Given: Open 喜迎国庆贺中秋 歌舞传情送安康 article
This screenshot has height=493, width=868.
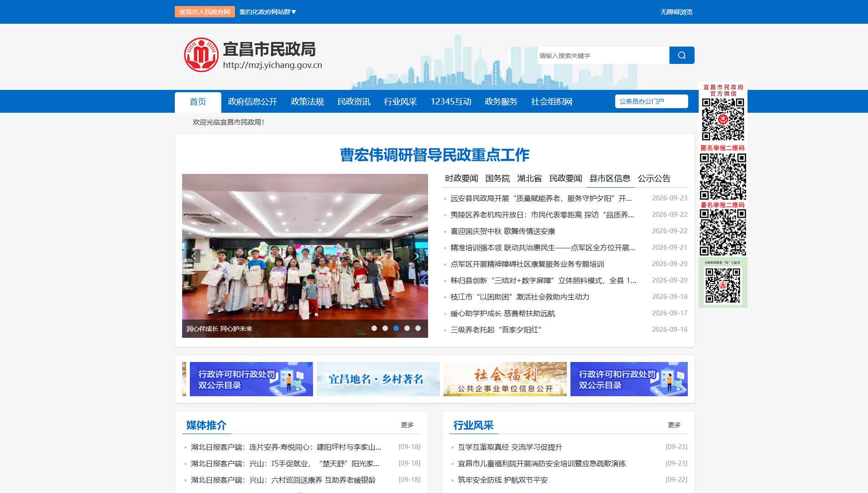Looking at the screenshot, I should (502, 231).
